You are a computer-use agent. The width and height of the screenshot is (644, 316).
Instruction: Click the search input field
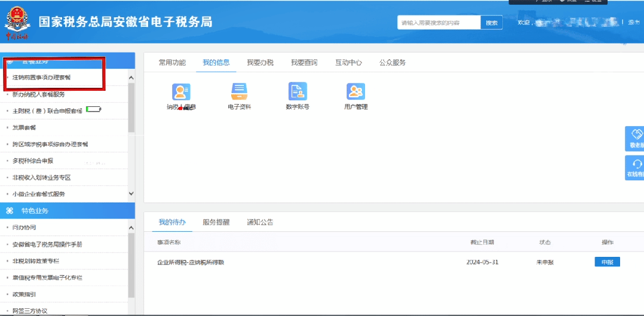tap(439, 23)
